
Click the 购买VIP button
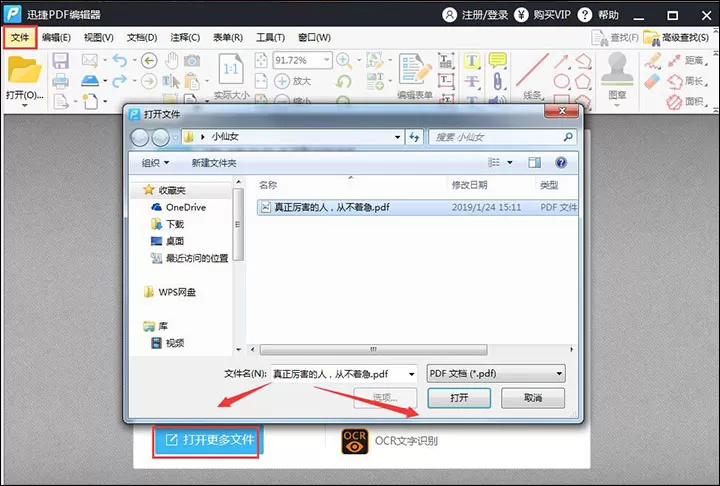pos(542,15)
